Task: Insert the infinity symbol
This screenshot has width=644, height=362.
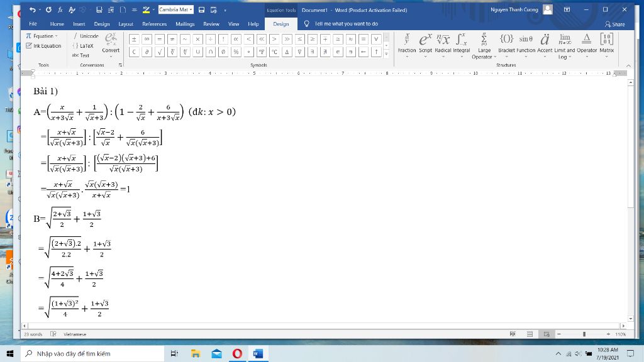Action: coord(147,39)
